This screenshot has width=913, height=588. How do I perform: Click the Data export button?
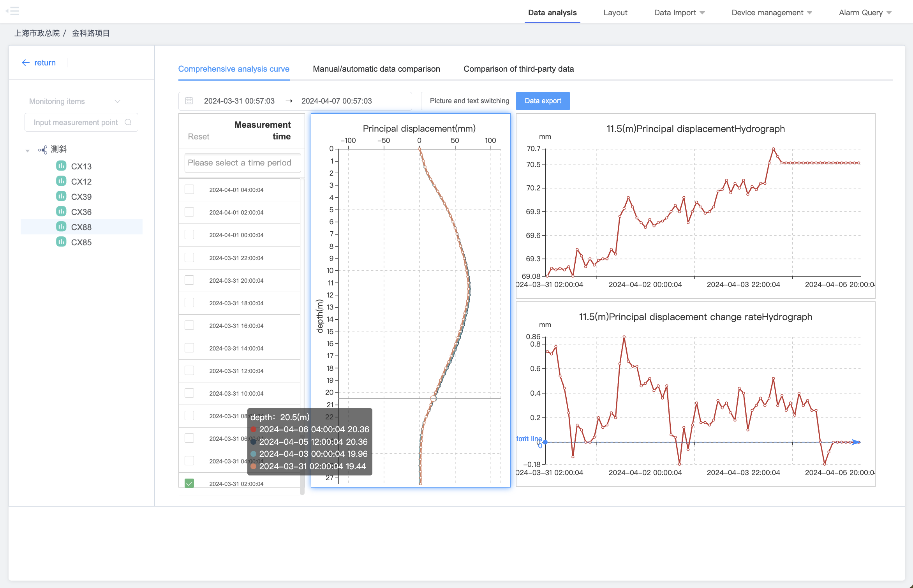coord(543,101)
